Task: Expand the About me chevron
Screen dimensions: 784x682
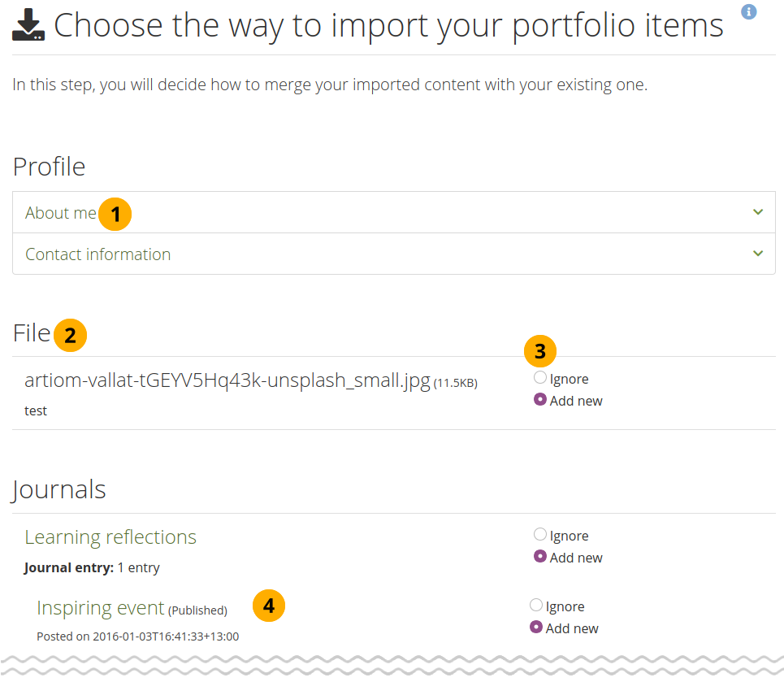Action: click(x=758, y=212)
